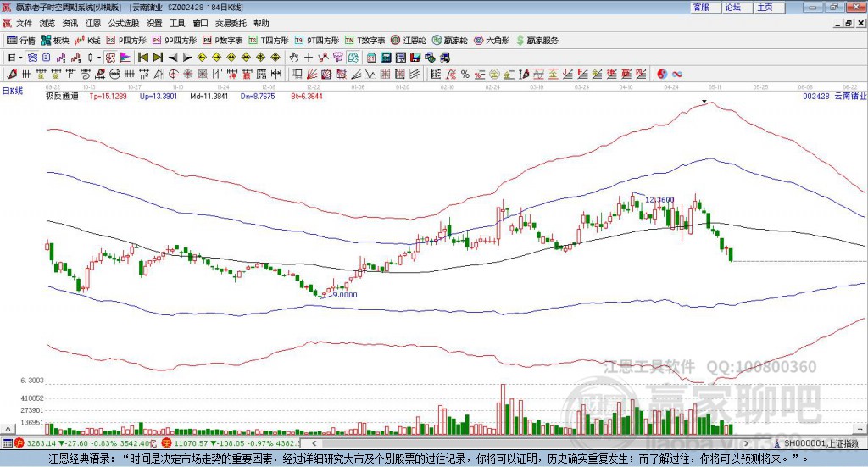This screenshot has width=868, height=467.
Task: Click the 主页 homepage button
Action: click(x=770, y=7)
